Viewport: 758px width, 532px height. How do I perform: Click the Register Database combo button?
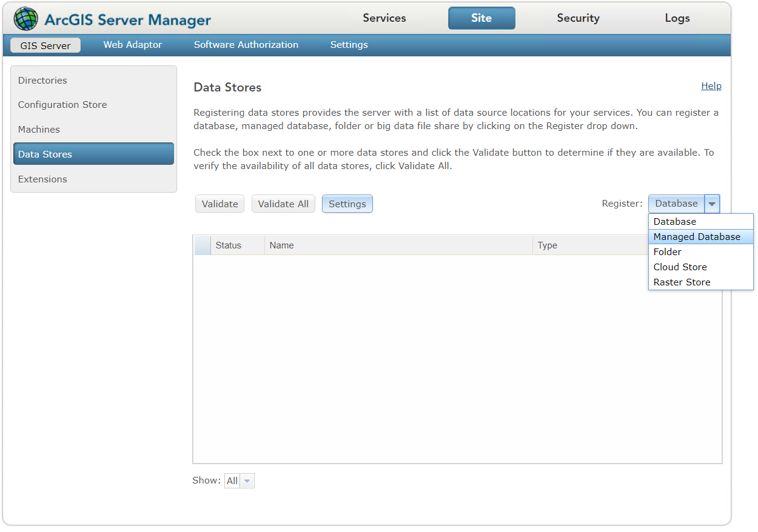676,204
